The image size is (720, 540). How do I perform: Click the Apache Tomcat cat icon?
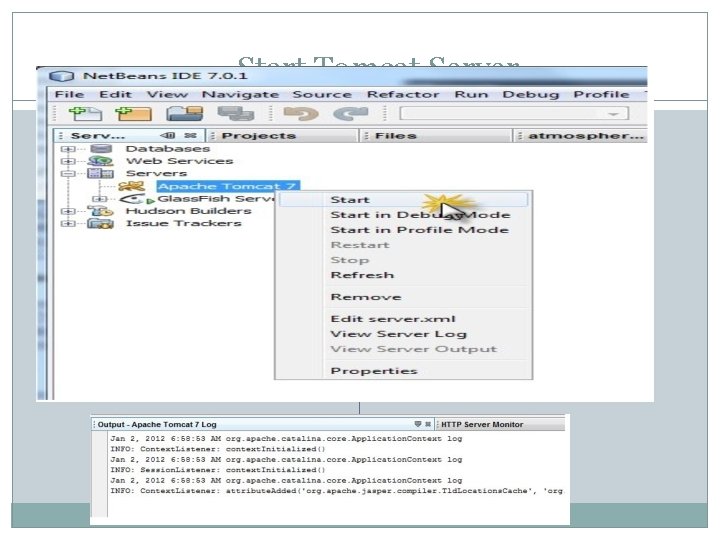[x=132, y=186]
